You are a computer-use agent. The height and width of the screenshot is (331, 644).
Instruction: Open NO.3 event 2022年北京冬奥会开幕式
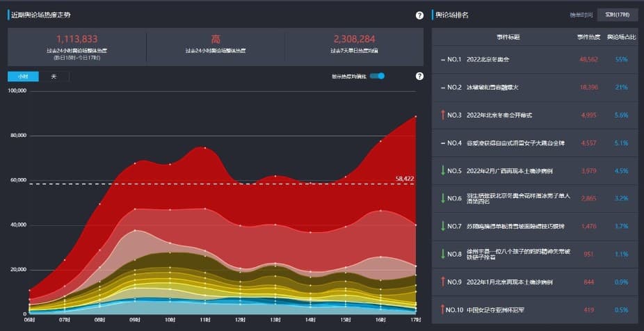click(x=499, y=115)
